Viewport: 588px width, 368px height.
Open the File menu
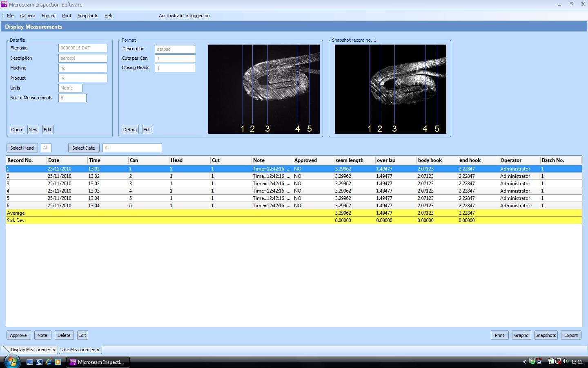pos(10,16)
